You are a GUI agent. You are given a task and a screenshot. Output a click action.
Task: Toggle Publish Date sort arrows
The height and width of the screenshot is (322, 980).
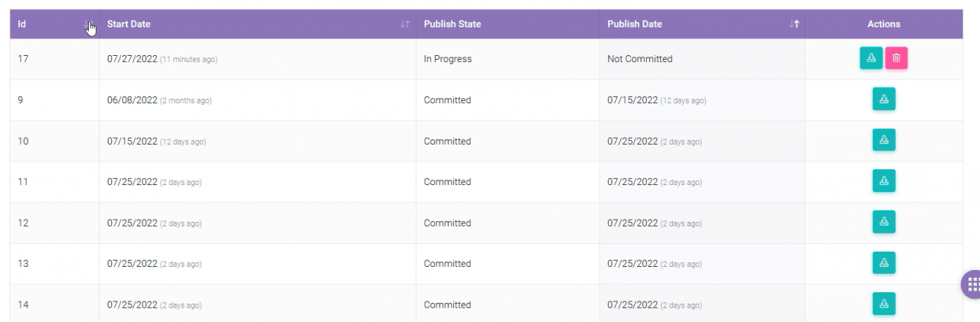coord(794,24)
